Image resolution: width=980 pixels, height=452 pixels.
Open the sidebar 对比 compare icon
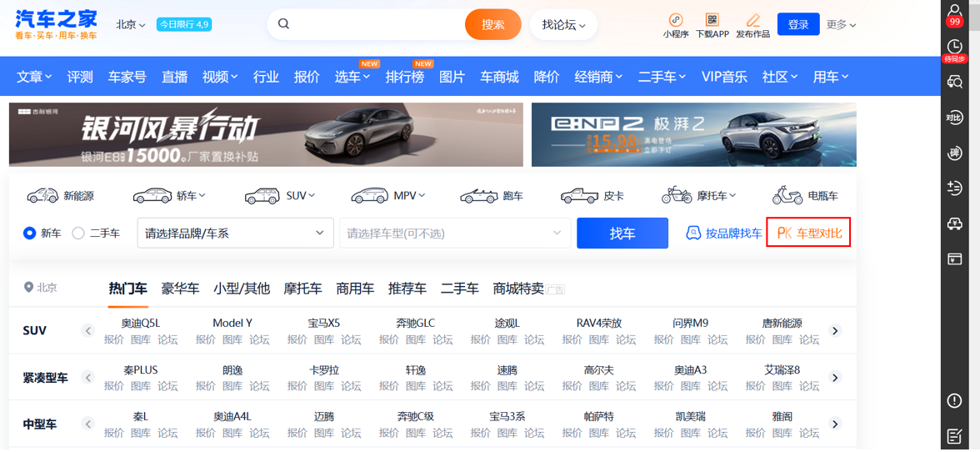(954, 118)
